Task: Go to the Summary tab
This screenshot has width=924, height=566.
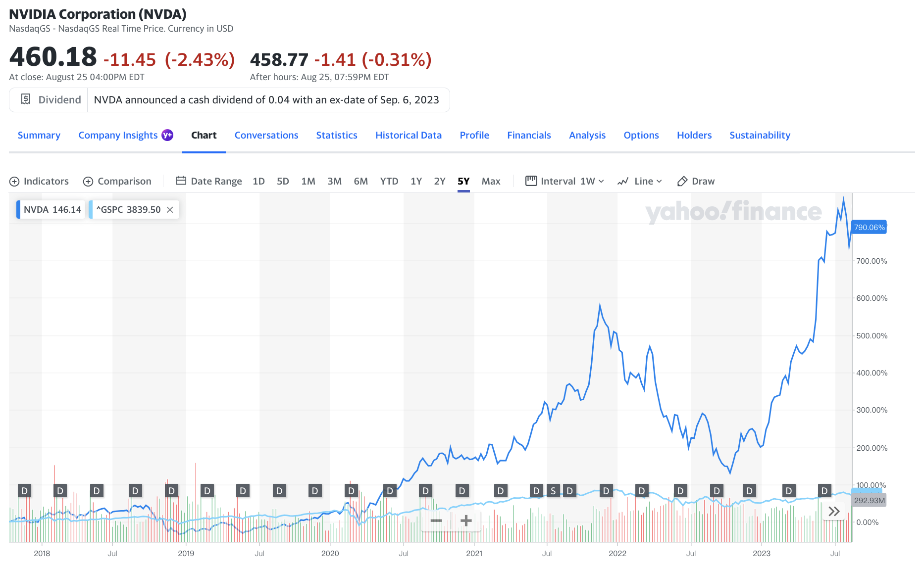Action: coord(39,135)
